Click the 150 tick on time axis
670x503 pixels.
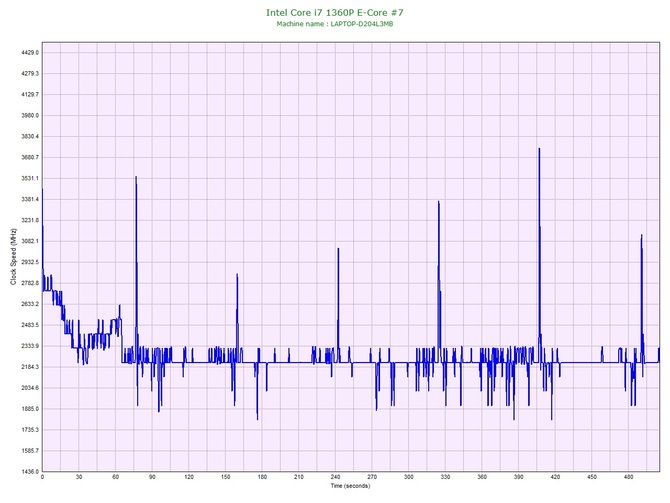[226, 477]
